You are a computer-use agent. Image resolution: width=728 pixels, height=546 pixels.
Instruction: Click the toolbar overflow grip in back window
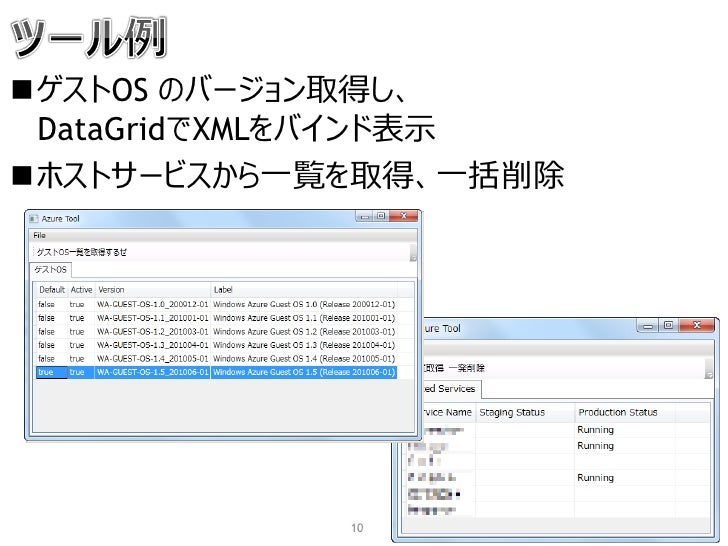coord(708,369)
